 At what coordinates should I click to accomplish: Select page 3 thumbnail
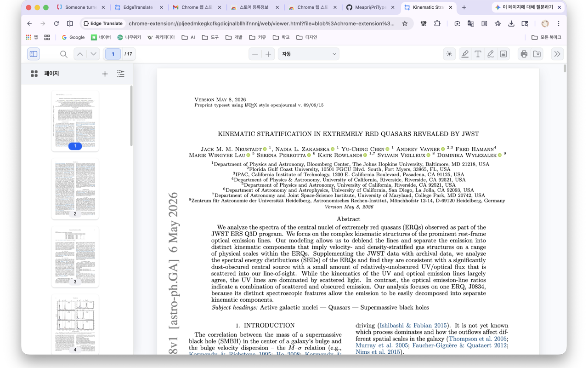[75, 257]
